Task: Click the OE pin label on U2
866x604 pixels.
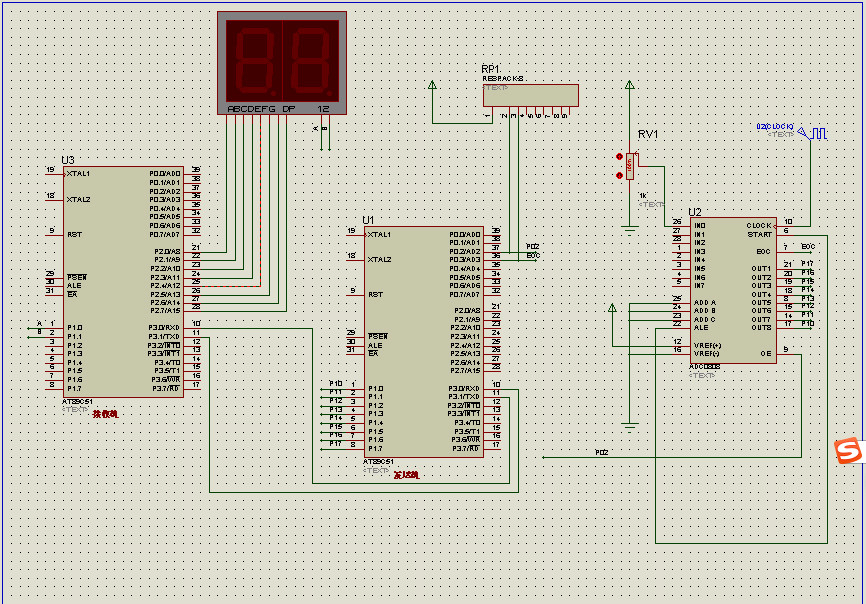Action: click(766, 353)
